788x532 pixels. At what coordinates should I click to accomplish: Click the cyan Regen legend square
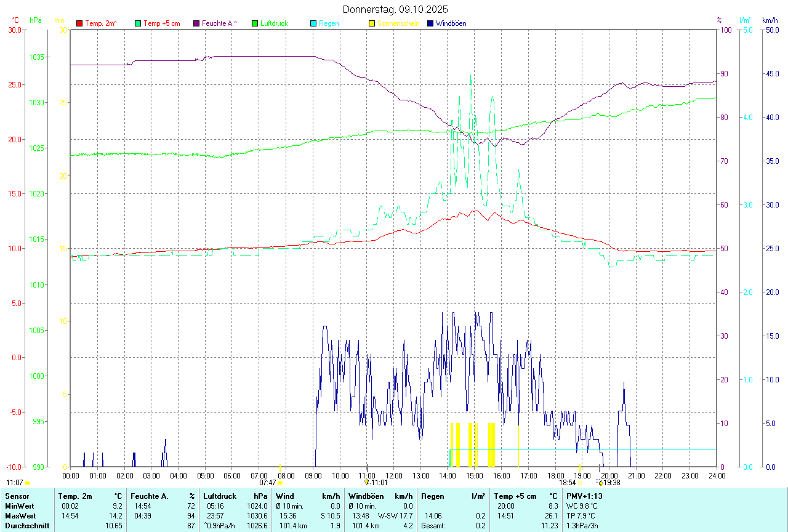(x=313, y=23)
